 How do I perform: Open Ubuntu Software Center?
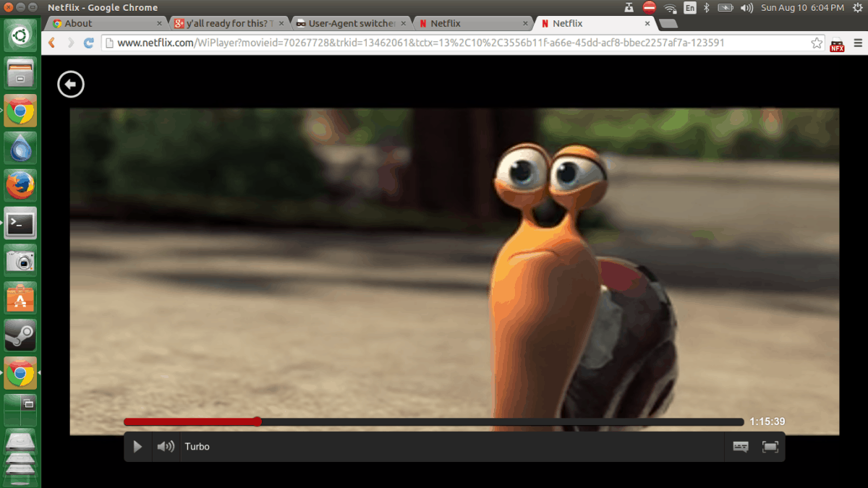tap(20, 299)
